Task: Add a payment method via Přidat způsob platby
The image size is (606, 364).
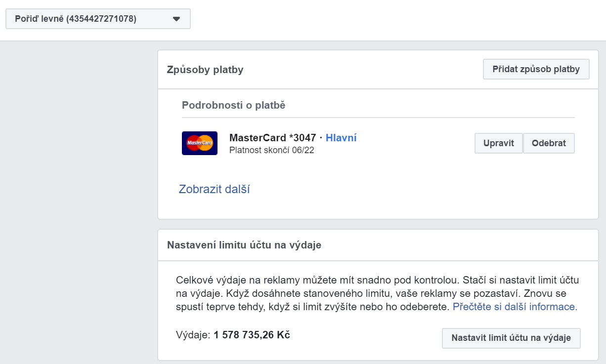Action: [536, 69]
